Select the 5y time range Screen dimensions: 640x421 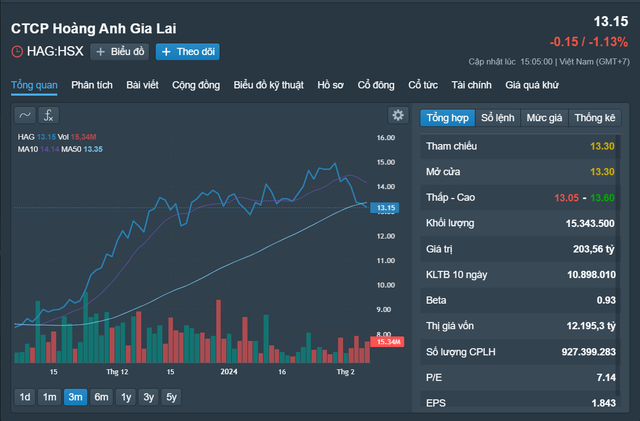click(172, 397)
